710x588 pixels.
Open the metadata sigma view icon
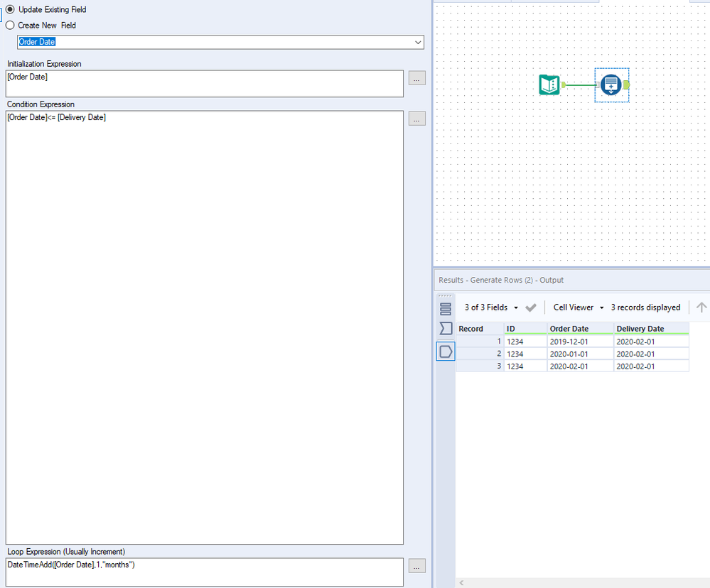[446, 328]
